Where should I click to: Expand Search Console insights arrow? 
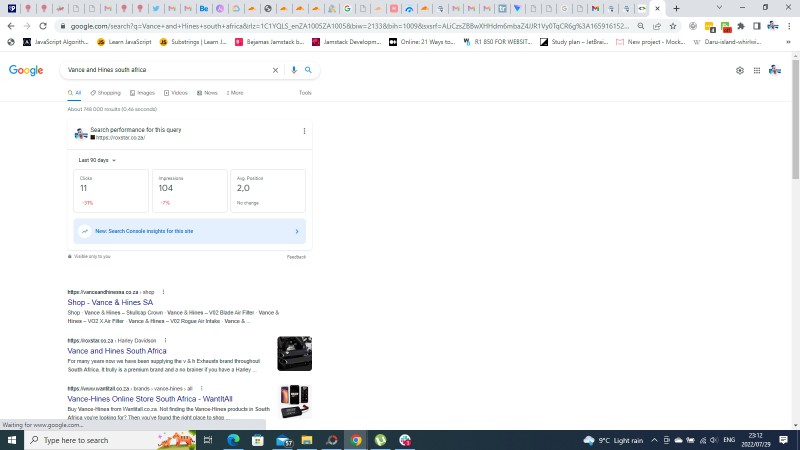tap(297, 232)
